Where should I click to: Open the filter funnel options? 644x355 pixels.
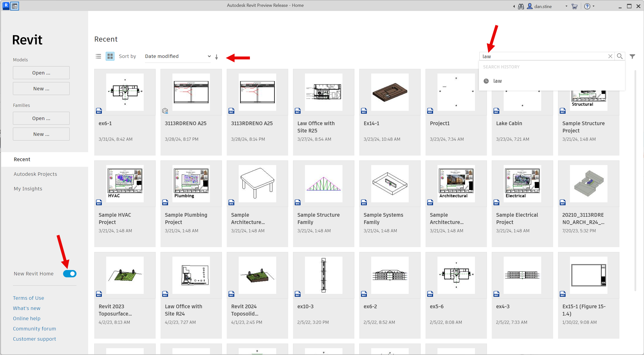tap(632, 56)
